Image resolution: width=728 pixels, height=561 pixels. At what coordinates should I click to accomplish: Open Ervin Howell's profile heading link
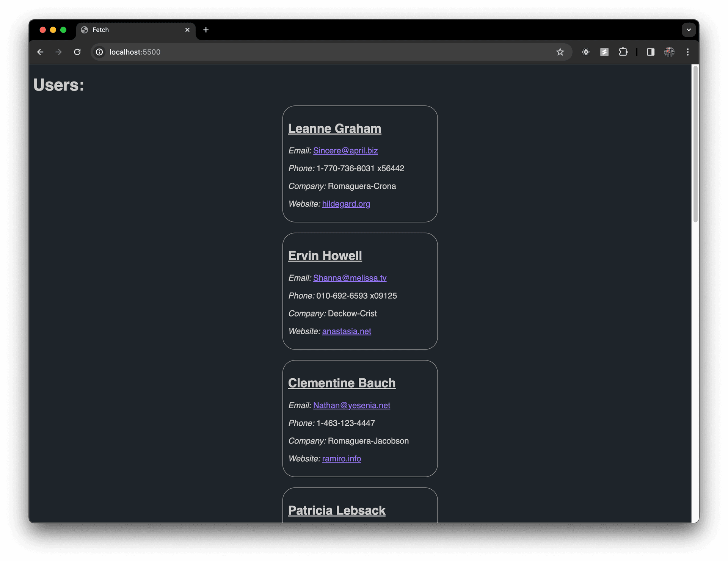tap(325, 256)
